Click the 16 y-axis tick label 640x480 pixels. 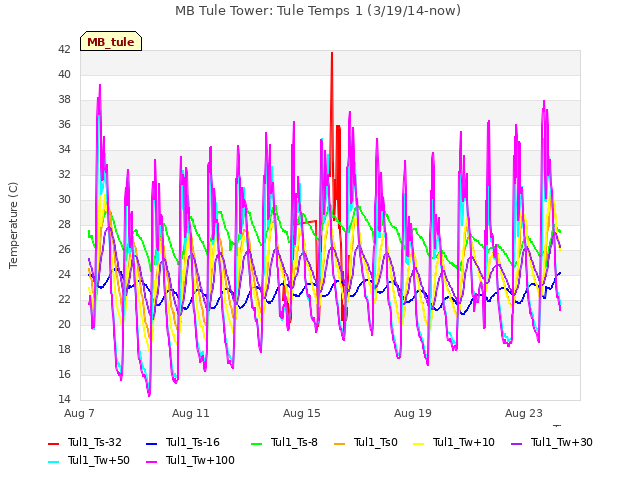[x=64, y=374]
